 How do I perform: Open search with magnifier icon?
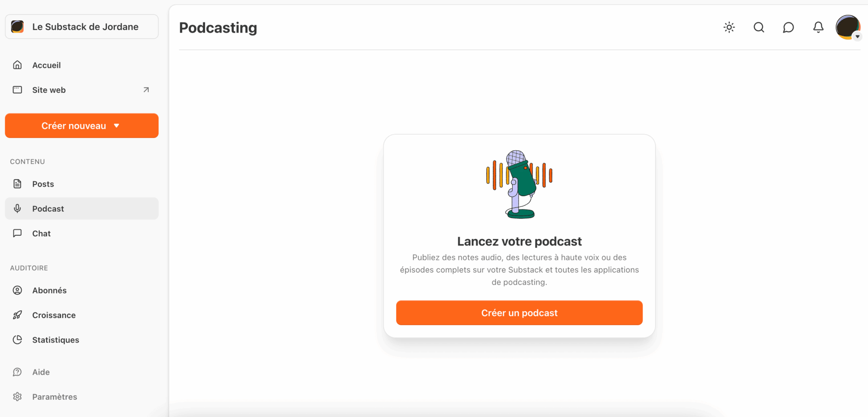click(759, 28)
